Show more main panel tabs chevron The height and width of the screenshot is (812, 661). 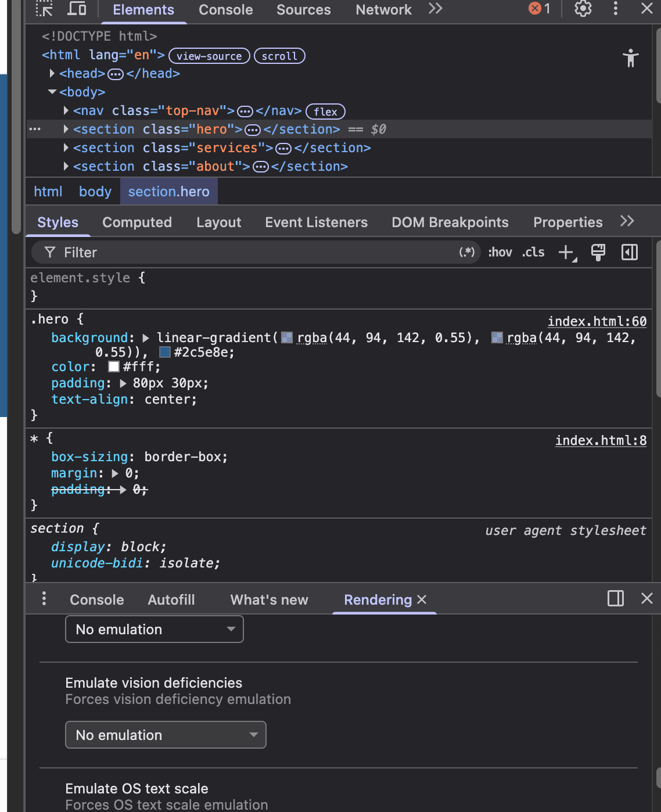coord(436,9)
